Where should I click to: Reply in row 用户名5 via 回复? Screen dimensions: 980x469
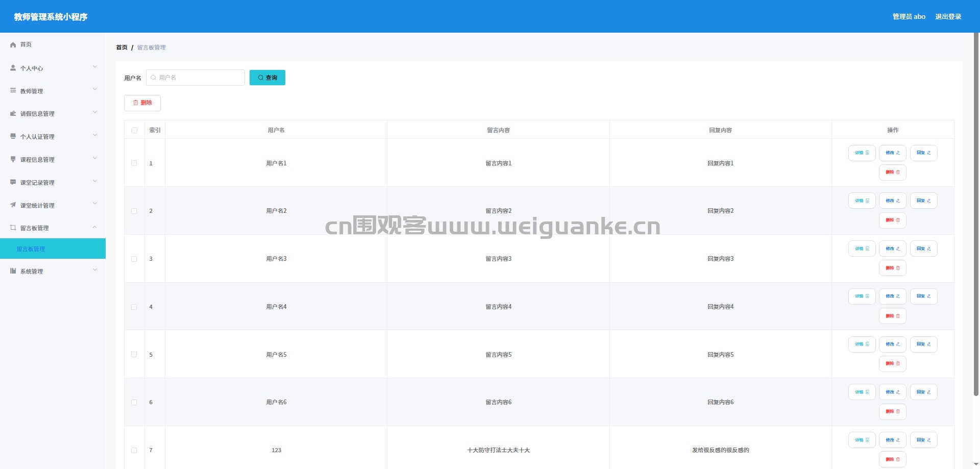coord(923,344)
